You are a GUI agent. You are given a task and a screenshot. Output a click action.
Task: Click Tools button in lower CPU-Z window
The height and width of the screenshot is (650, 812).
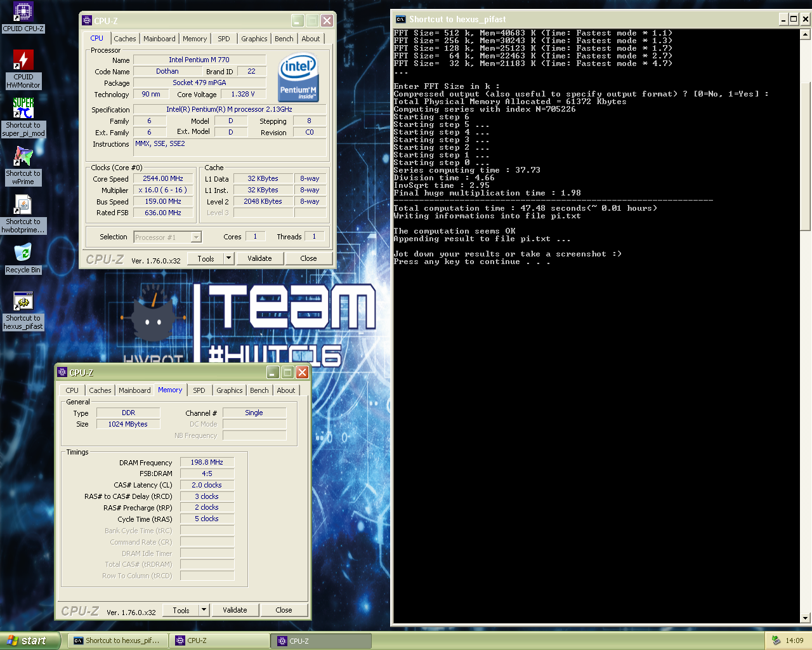tap(181, 610)
